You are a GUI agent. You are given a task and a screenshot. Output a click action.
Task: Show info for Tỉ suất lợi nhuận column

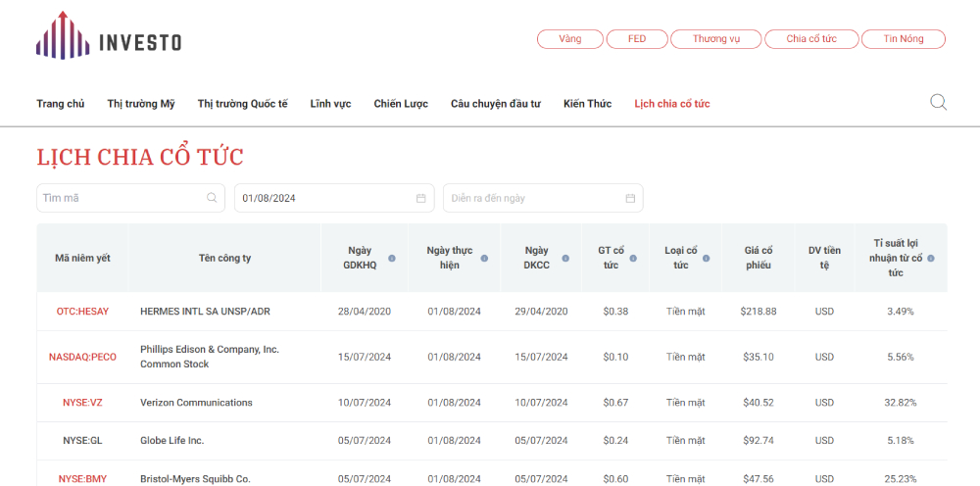click(x=931, y=258)
